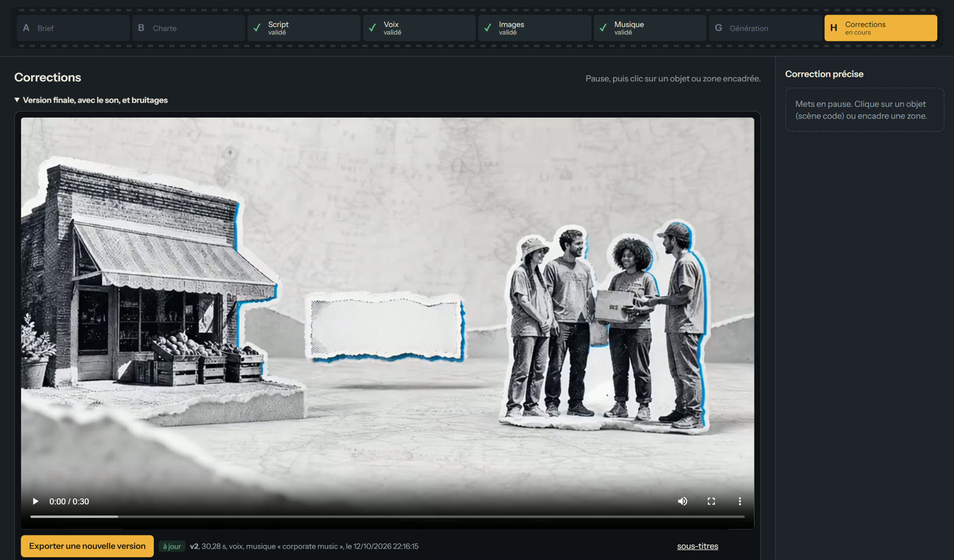Screen dimensions: 954x560
Task: Go to the Charte step
Action: [x=188, y=28]
